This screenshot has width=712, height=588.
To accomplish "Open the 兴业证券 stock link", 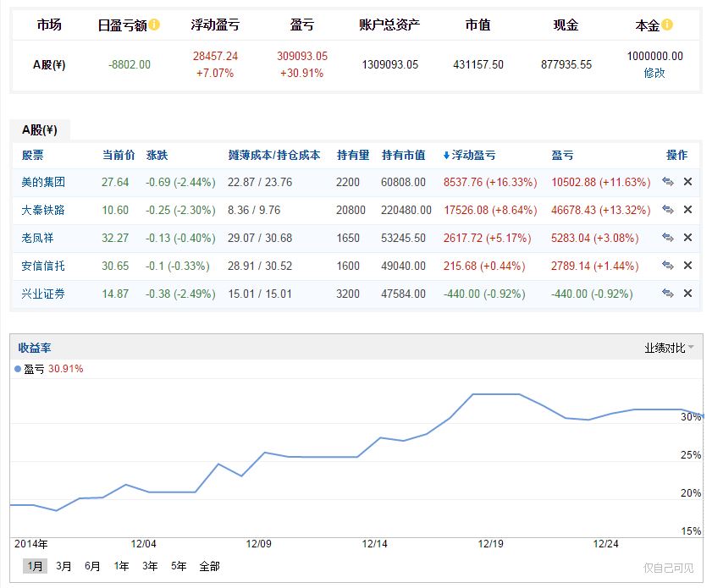I will click(x=43, y=294).
